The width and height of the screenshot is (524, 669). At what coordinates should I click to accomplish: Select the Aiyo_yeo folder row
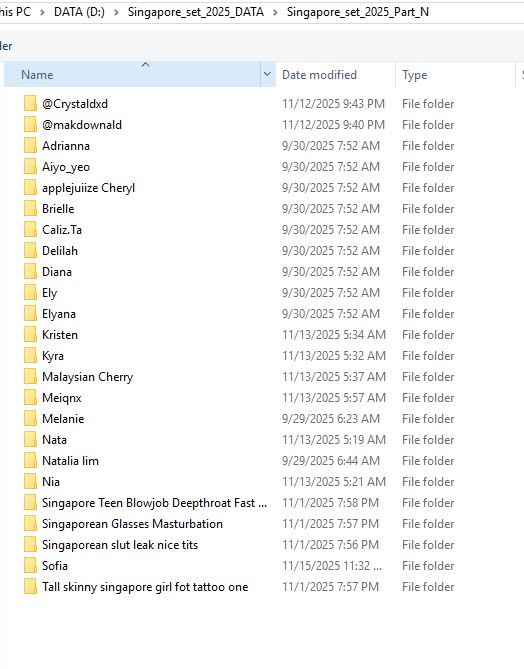239,167
